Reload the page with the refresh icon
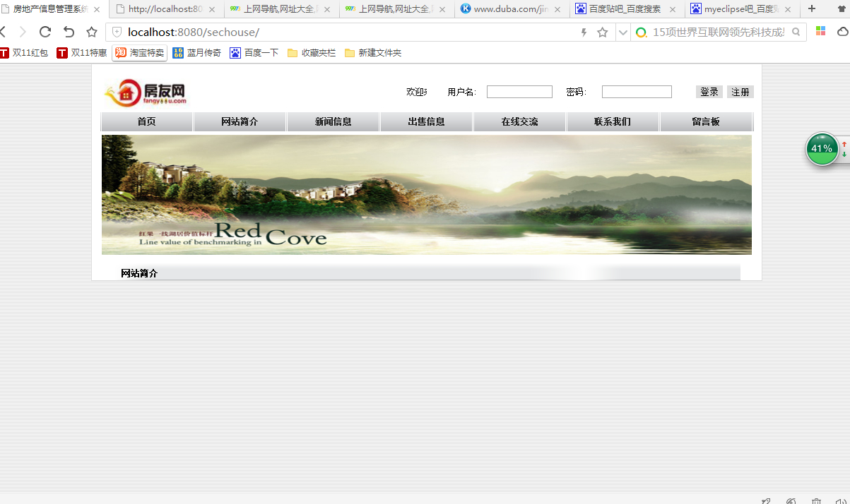Viewport: 850px width, 504px height. pos(45,32)
